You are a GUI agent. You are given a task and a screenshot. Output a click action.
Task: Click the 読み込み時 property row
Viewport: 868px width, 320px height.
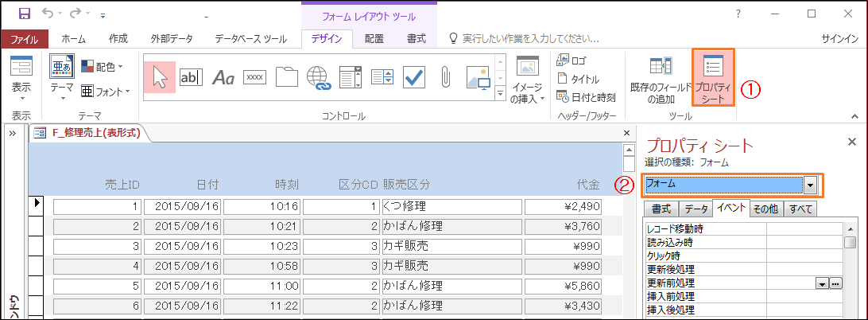click(744, 242)
